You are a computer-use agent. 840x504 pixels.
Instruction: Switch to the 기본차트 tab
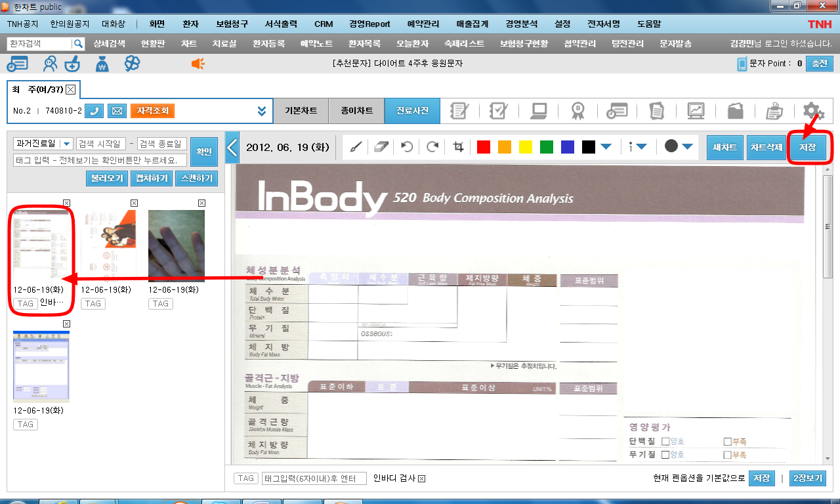click(x=301, y=111)
